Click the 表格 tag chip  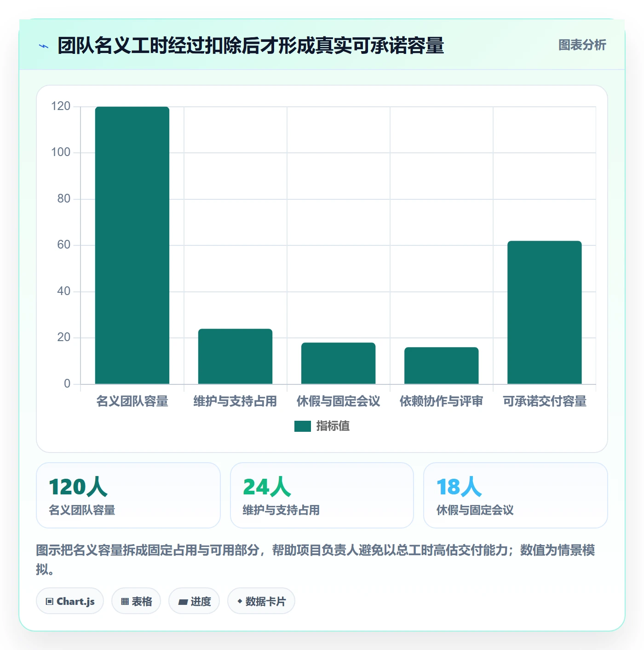(136, 601)
